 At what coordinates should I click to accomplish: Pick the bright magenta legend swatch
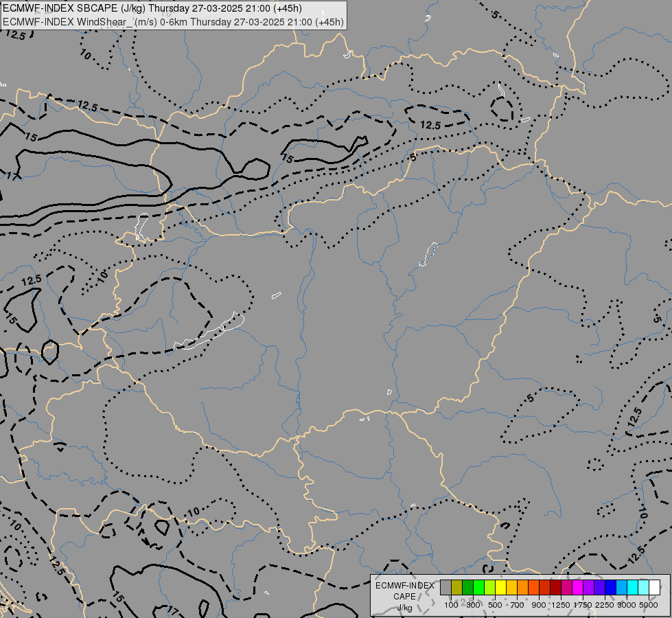[x=577, y=588]
